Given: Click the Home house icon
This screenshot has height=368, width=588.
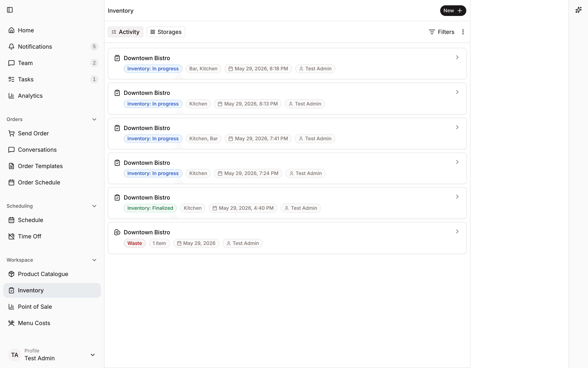Looking at the screenshot, I should [x=11, y=30].
